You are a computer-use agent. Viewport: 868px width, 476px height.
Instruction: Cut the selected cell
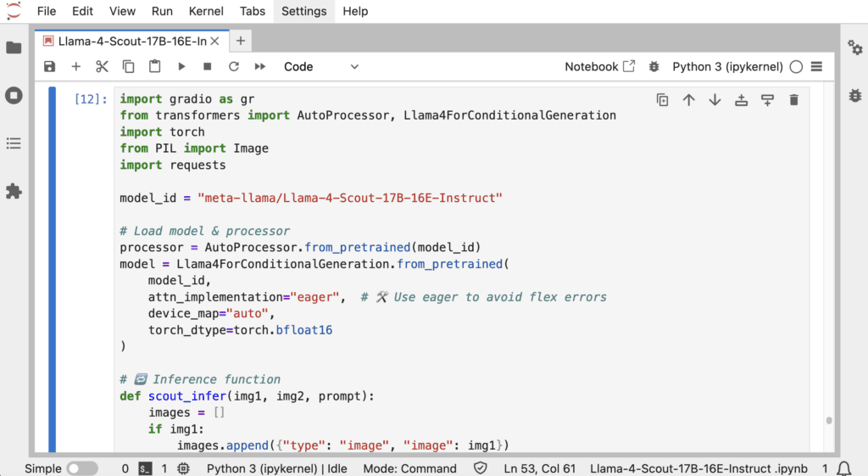coord(102,66)
